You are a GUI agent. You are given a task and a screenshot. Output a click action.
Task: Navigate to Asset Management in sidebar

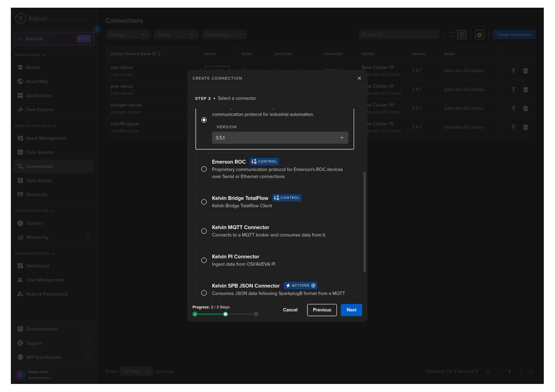click(46, 138)
